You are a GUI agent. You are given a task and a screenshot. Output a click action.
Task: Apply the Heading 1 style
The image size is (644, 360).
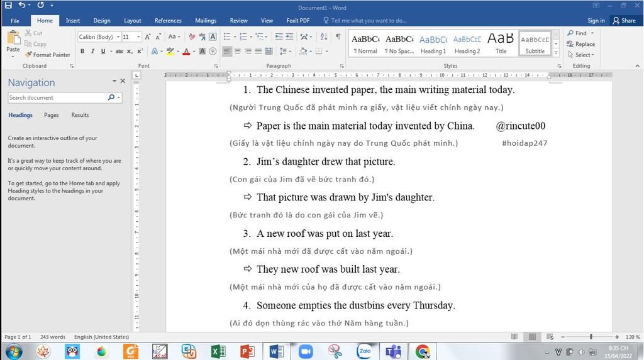pyautogui.click(x=433, y=44)
